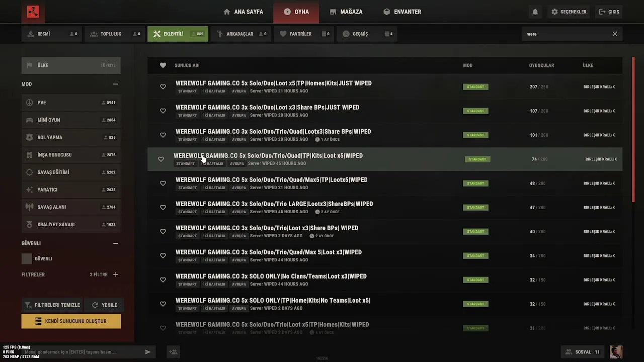This screenshot has width=644, height=362.
Task: Filter by MİNİ OYUN mode
Action: 71,120
